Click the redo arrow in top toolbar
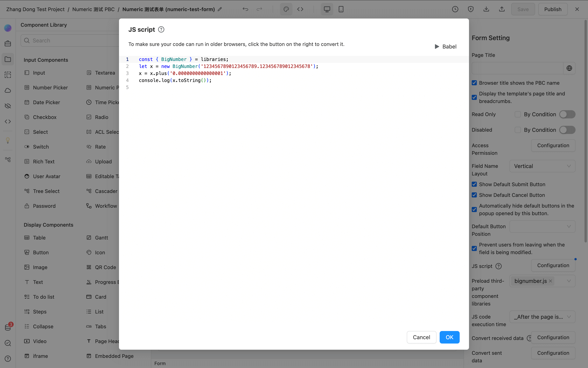Image resolution: width=588 pixels, height=368 pixels. [259, 9]
